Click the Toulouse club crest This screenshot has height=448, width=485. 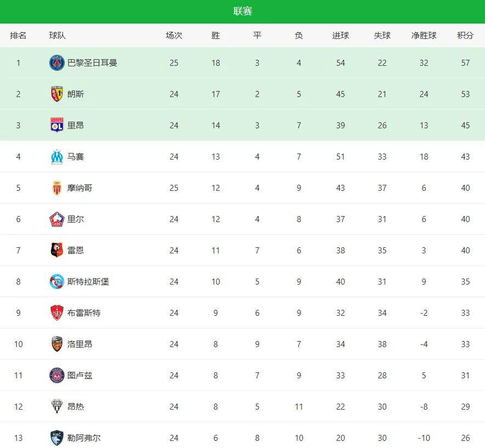point(57,375)
